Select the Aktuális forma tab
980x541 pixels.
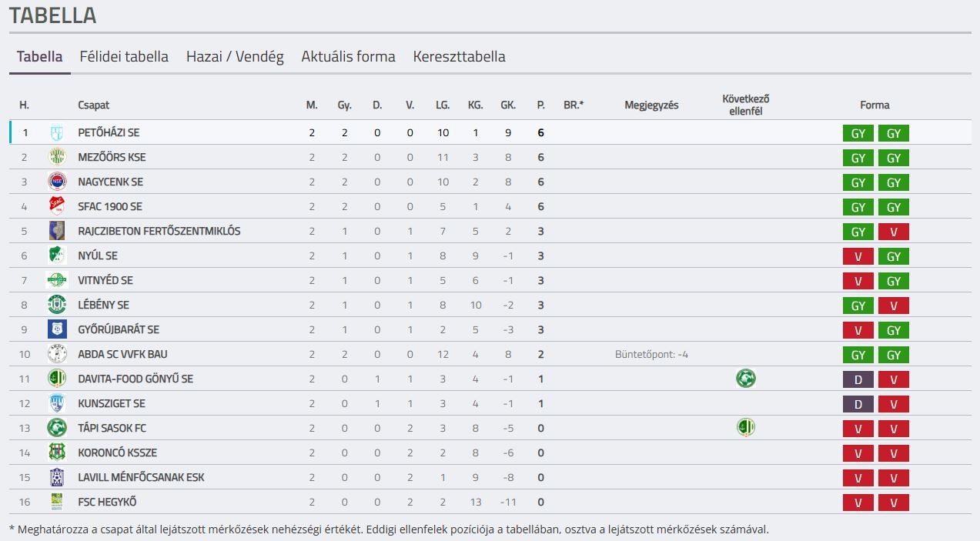[x=348, y=57]
